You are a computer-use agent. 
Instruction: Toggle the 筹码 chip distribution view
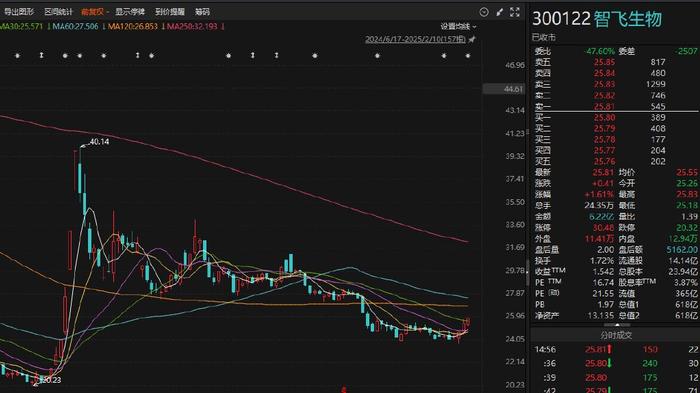pyautogui.click(x=202, y=12)
